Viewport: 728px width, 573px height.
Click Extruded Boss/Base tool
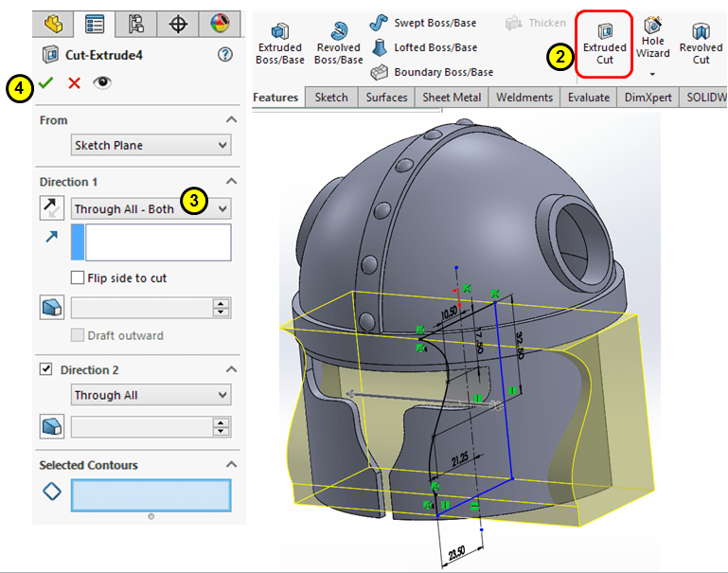279,44
